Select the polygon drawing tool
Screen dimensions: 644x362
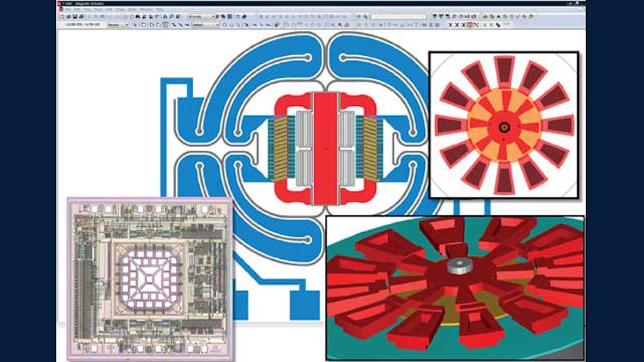151,25
